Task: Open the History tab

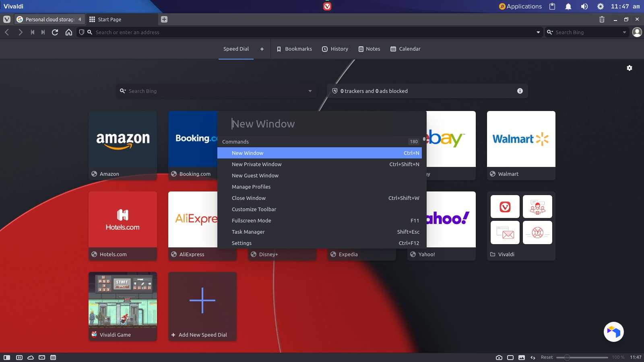Action: pyautogui.click(x=335, y=49)
